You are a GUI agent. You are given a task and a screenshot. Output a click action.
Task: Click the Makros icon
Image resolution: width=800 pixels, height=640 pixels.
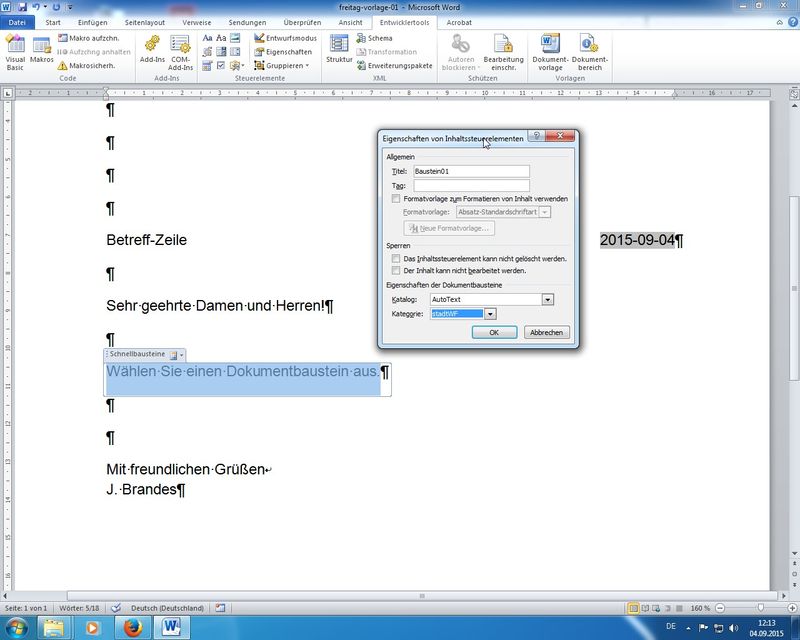[42, 52]
